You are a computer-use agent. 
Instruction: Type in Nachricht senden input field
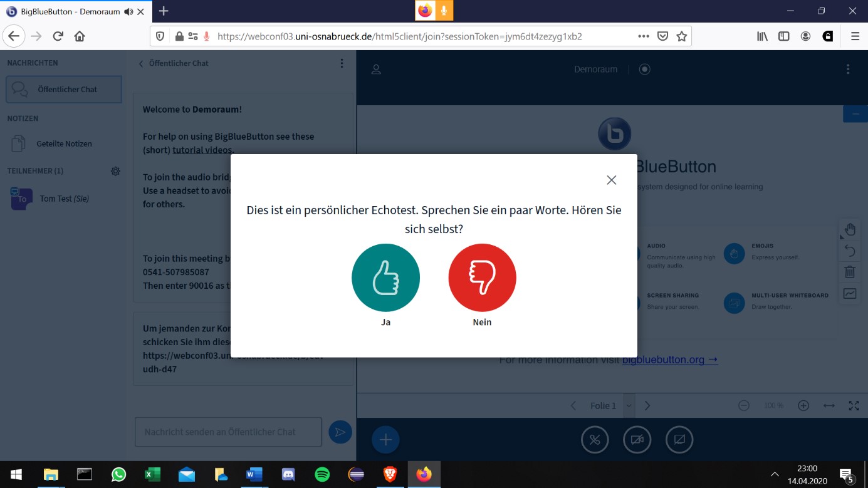tap(228, 432)
